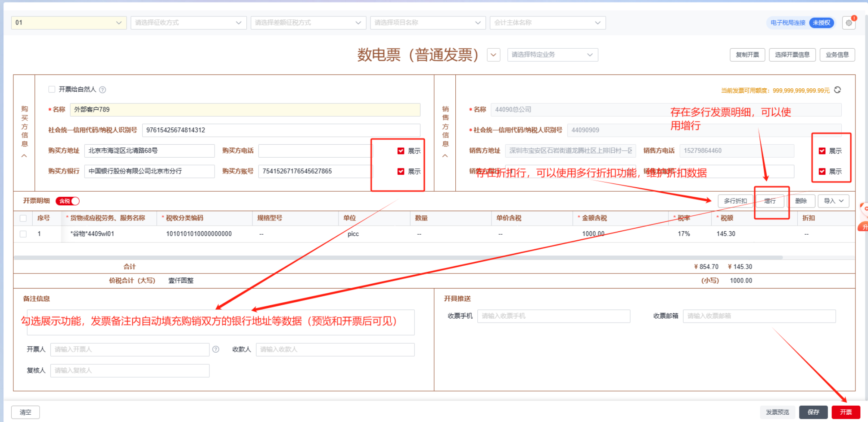The image size is (868, 422).
Task: Uncheck 展示 for buyer address row
Action: tap(401, 151)
